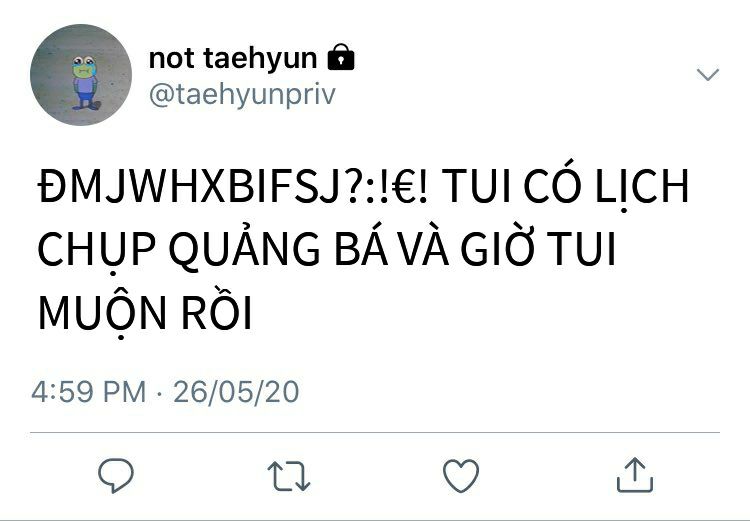This screenshot has height=521, width=750.
Task: Expand the tweet options chevron
Action: [707, 75]
